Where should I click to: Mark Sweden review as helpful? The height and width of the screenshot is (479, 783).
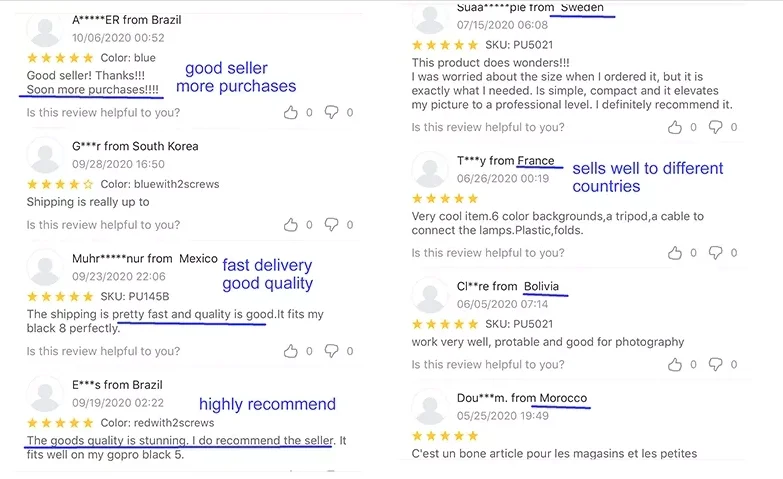(675, 127)
